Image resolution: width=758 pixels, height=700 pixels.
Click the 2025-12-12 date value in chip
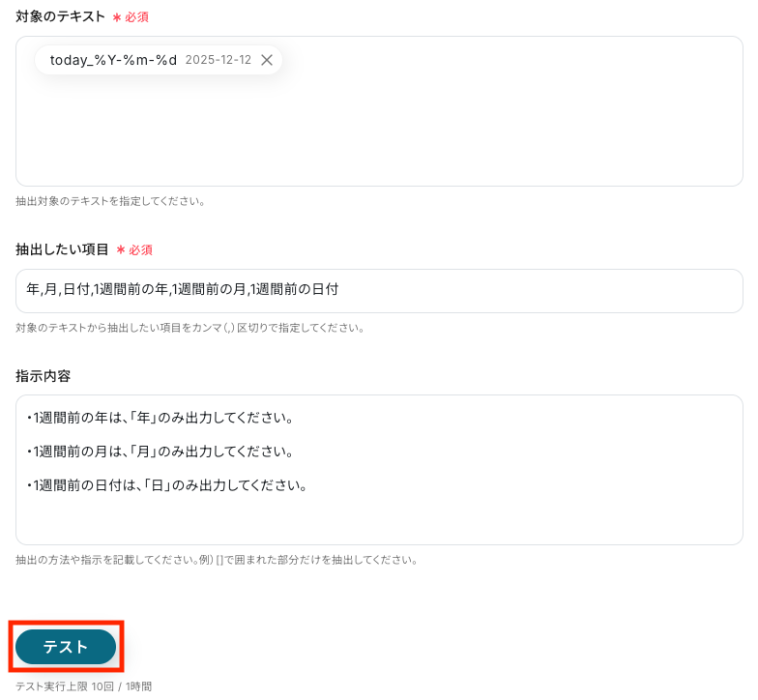(x=219, y=60)
